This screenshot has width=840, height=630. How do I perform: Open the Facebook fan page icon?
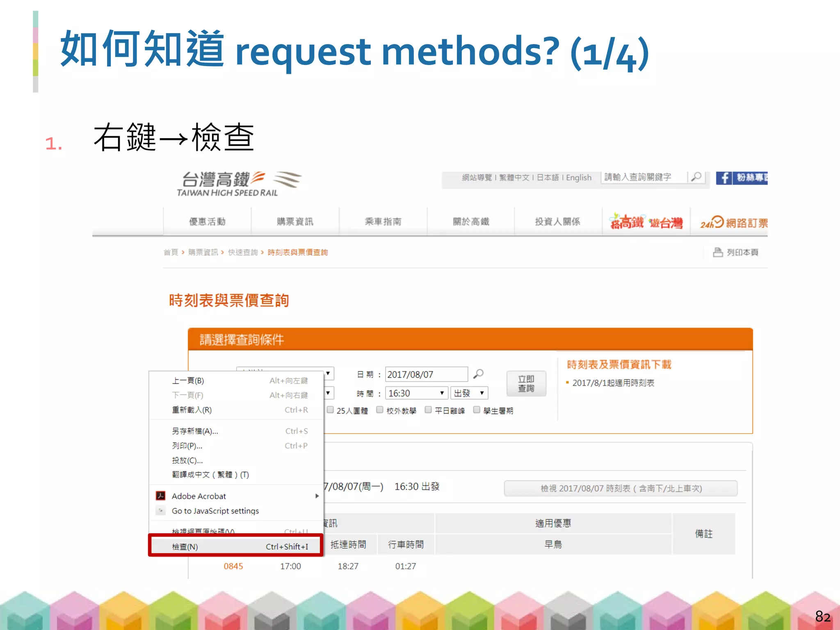(724, 178)
